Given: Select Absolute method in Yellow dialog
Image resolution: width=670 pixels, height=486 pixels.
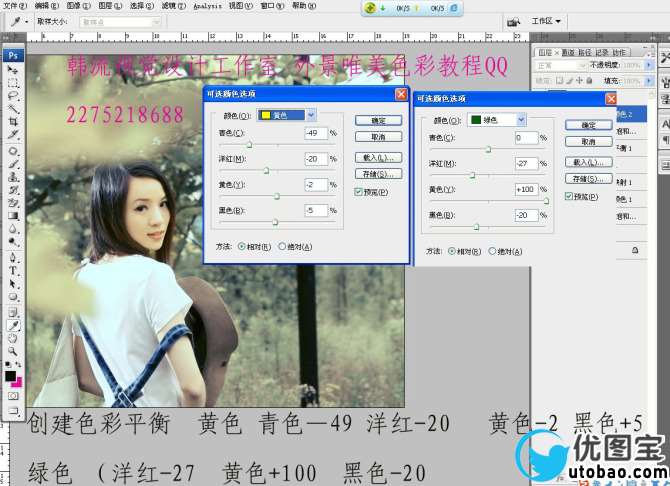Looking at the screenshot, I should [282, 247].
